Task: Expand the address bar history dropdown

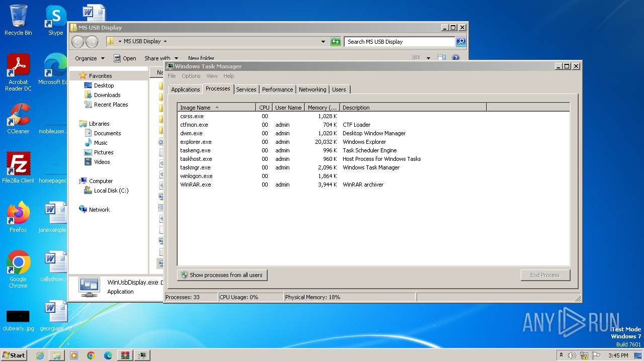Action: click(x=323, y=42)
